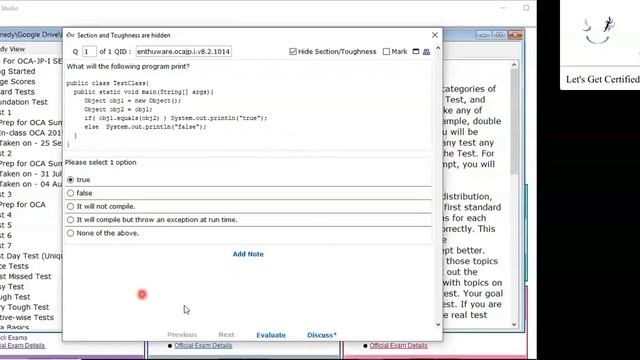The height and width of the screenshot is (360, 640).
Task: Click 'Please select 1 option' text
Action: 100,162
